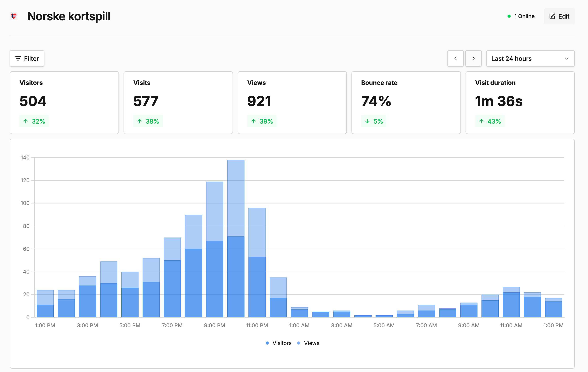Image resolution: width=588 pixels, height=372 pixels.
Task: Open the Filter button
Action: tap(27, 58)
